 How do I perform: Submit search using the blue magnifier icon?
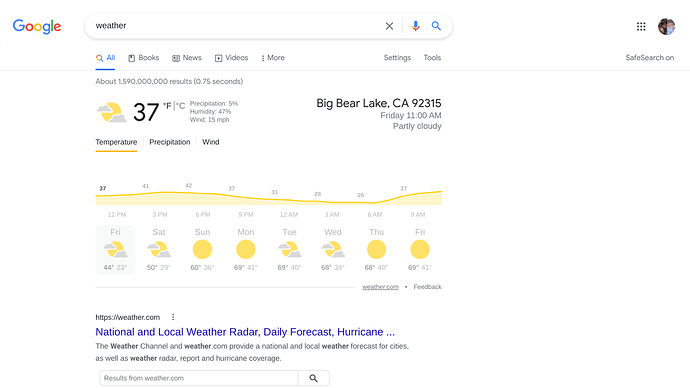(x=436, y=26)
